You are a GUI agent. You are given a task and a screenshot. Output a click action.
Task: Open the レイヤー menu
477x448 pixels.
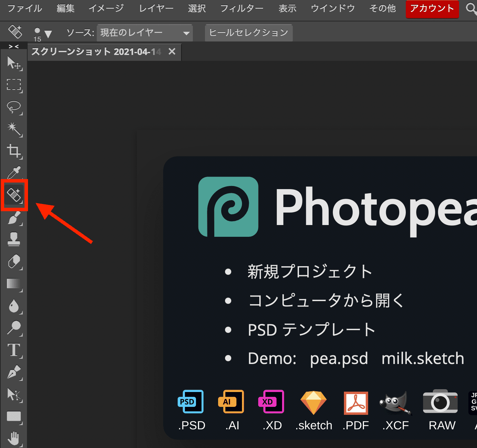[156, 8]
